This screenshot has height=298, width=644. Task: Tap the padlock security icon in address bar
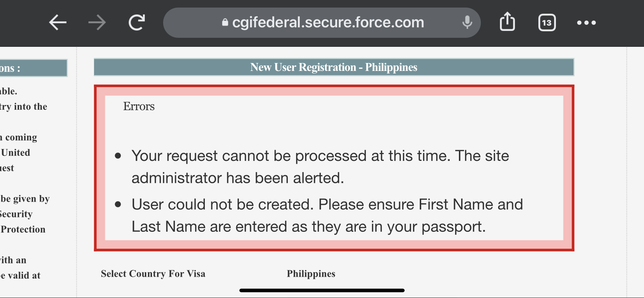(x=225, y=22)
